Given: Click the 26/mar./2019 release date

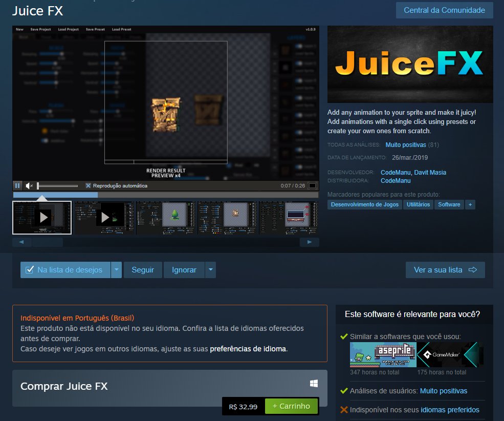Looking at the screenshot, I should coord(410,158).
